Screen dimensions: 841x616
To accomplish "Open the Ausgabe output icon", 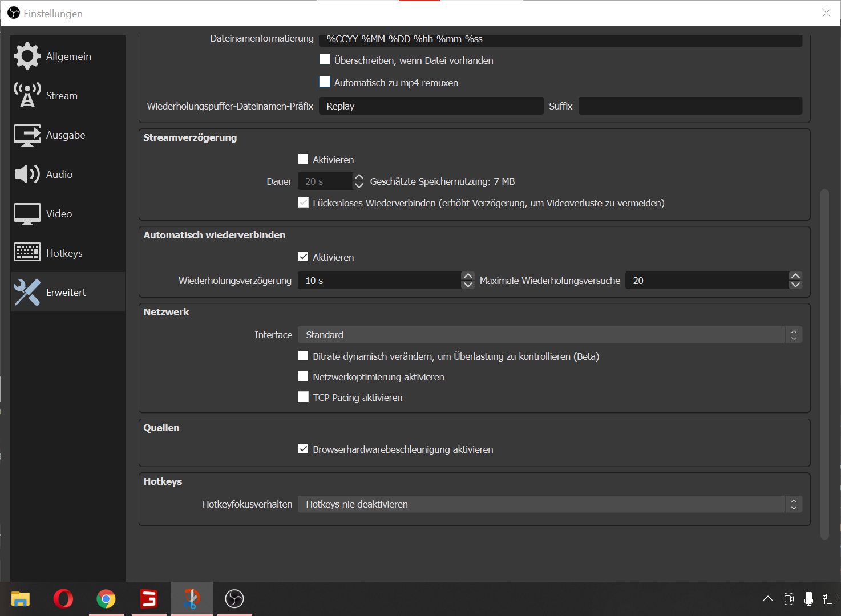I will (x=27, y=135).
